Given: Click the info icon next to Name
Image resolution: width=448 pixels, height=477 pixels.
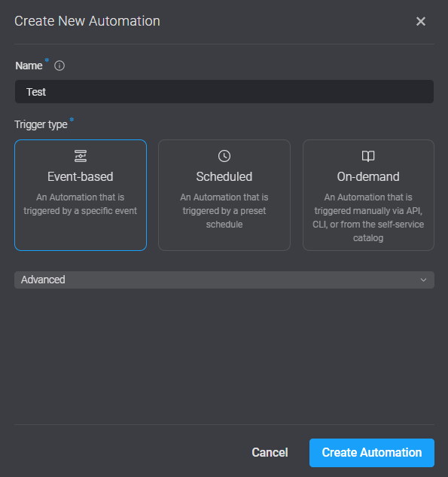Looking at the screenshot, I should click(59, 66).
